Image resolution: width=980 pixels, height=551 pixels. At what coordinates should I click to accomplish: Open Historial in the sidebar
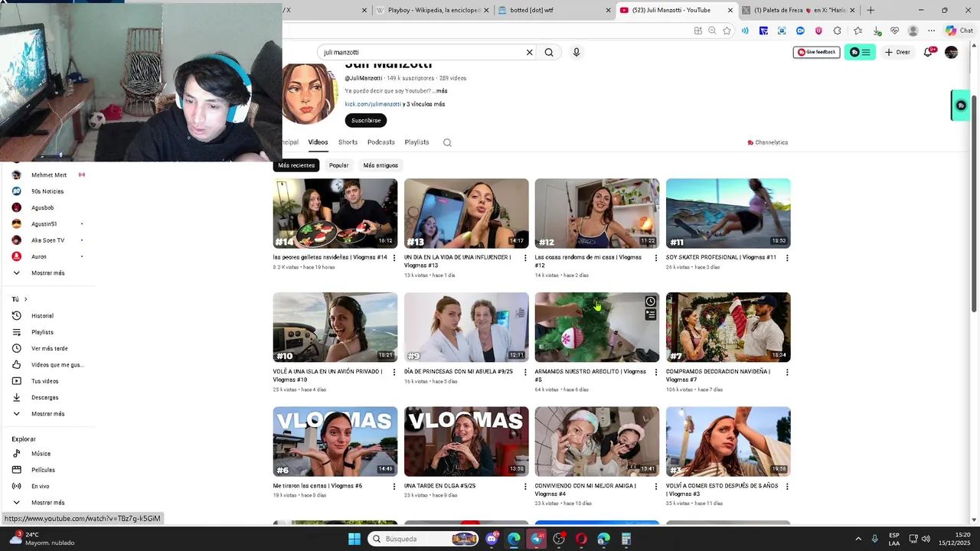pyautogui.click(x=42, y=316)
